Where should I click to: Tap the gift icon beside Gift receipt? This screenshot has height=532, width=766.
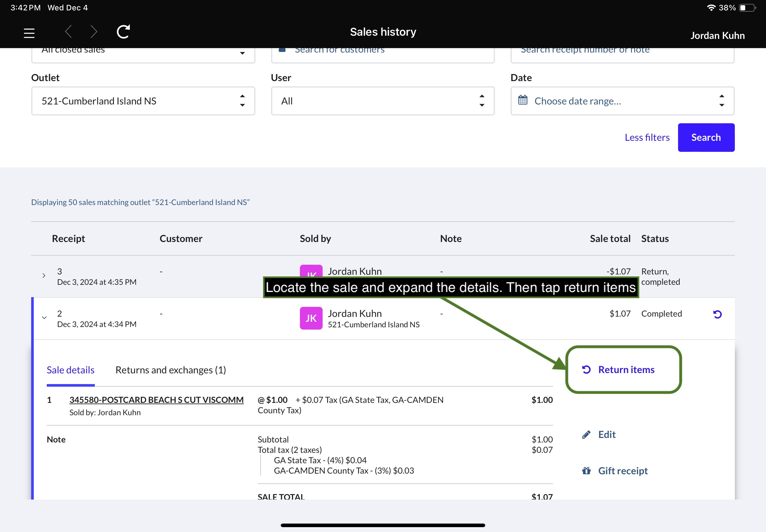586,471
